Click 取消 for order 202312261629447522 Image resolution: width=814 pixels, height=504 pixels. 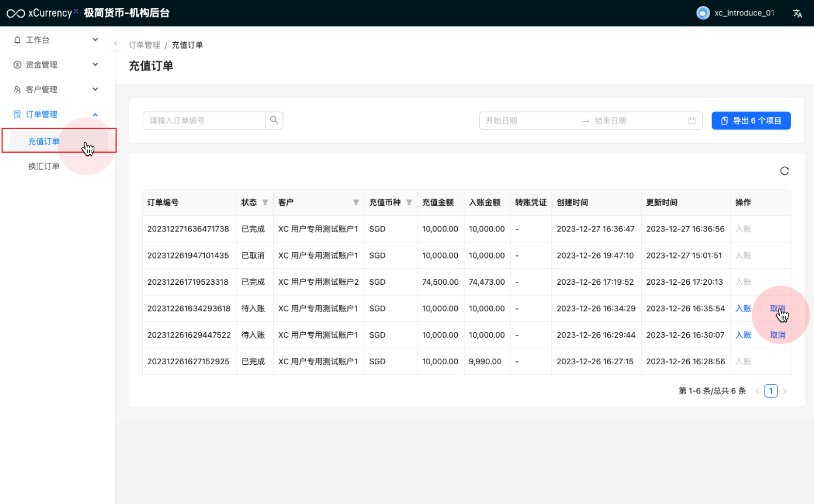tap(778, 335)
